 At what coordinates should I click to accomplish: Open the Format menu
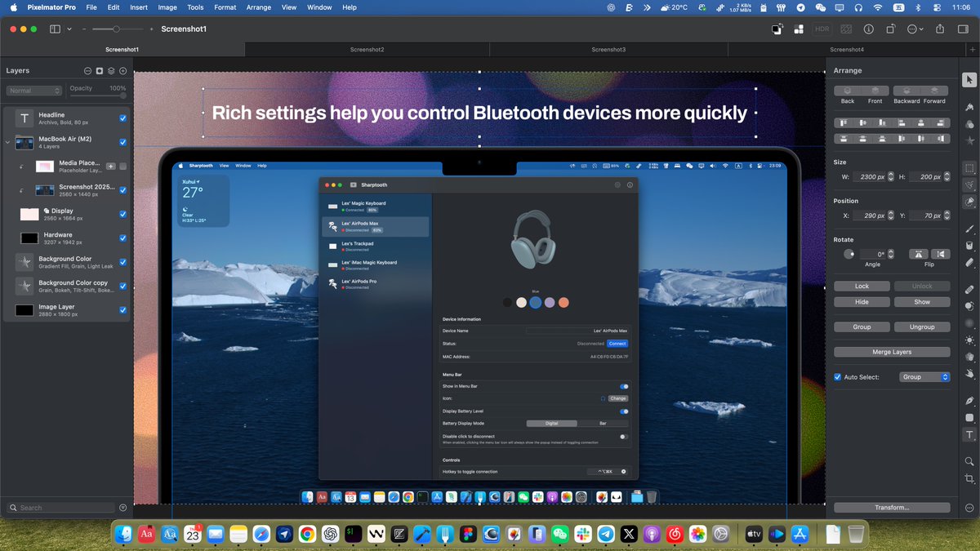point(225,7)
